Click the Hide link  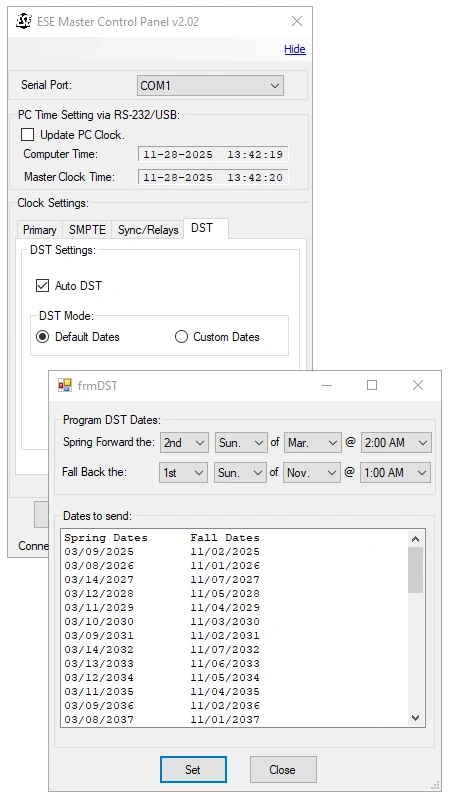tap(295, 49)
